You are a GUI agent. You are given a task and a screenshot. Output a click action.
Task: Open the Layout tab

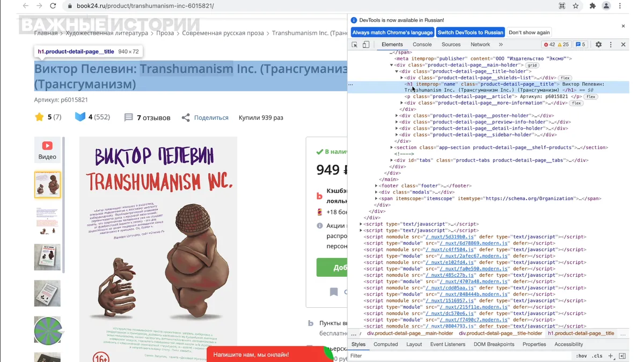click(x=414, y=344)
